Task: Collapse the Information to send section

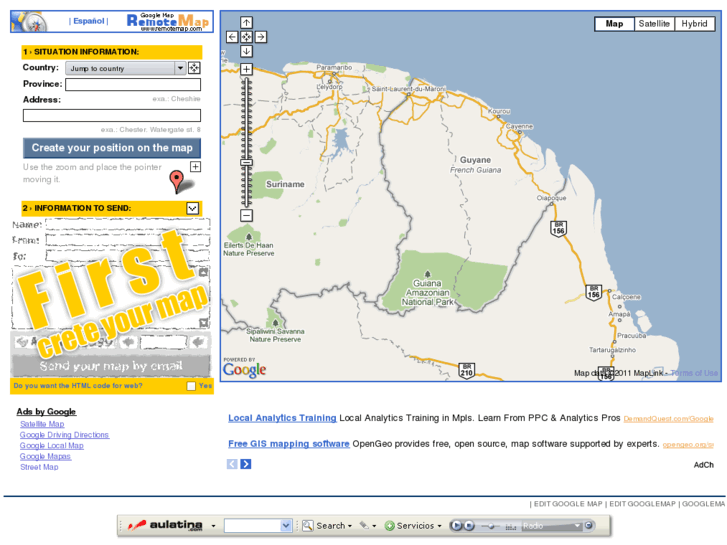Action: 192,208
